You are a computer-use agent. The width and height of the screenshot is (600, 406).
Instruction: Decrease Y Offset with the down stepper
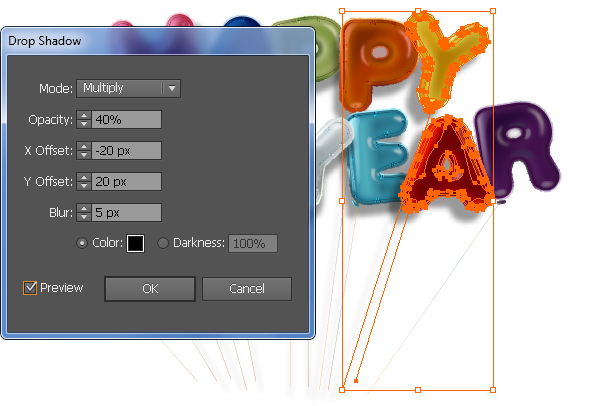[x=84, y=186]
